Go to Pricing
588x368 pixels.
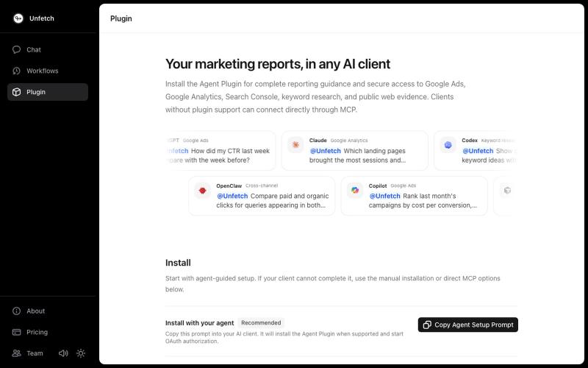click(x=48, y=332)
